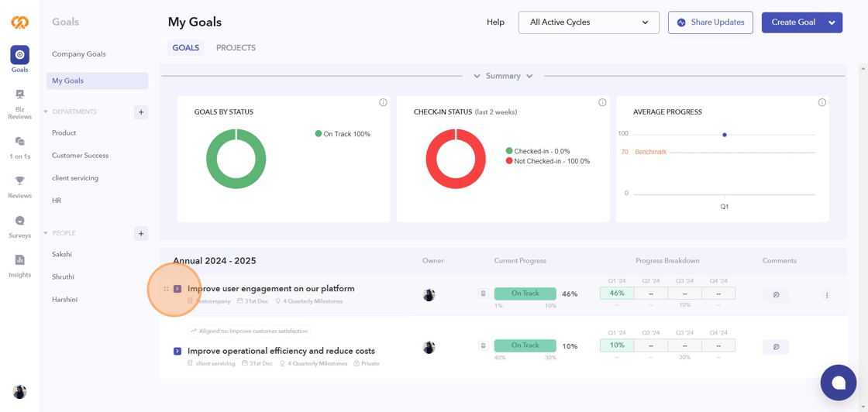Expand the Improve operational efficiency goal
This screenshot has height=412, width=868.
tap(177, 351)
